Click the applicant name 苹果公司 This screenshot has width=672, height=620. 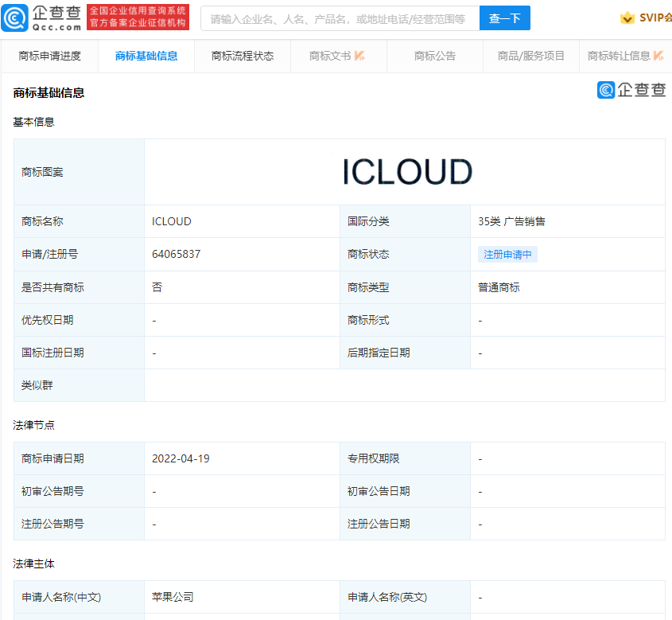click(x=173, y=597)
